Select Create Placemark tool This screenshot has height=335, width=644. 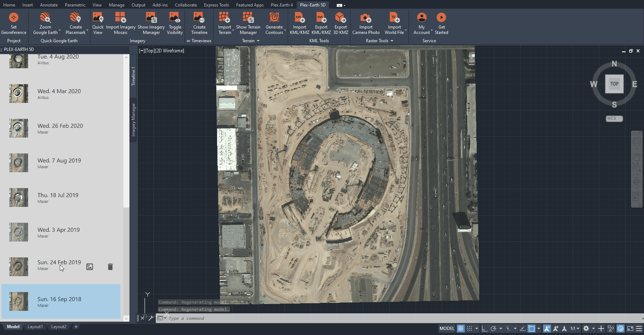[75, 23]
